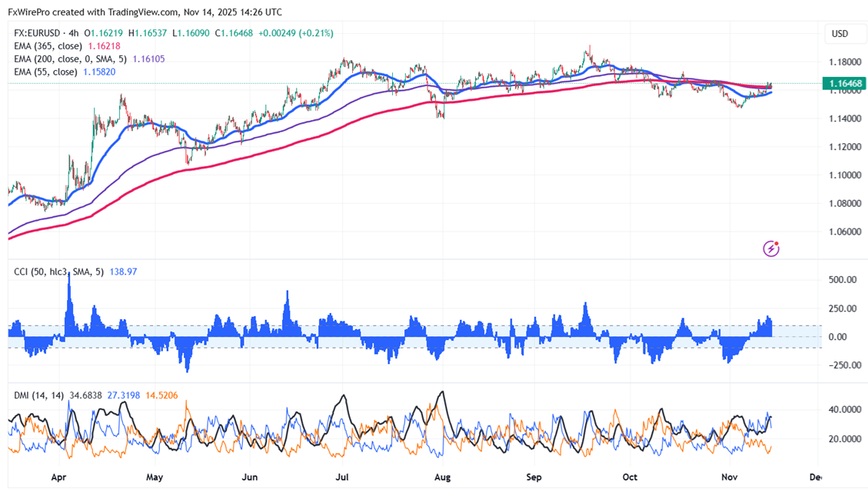Click the Sep time axis label

click(534, 477)
